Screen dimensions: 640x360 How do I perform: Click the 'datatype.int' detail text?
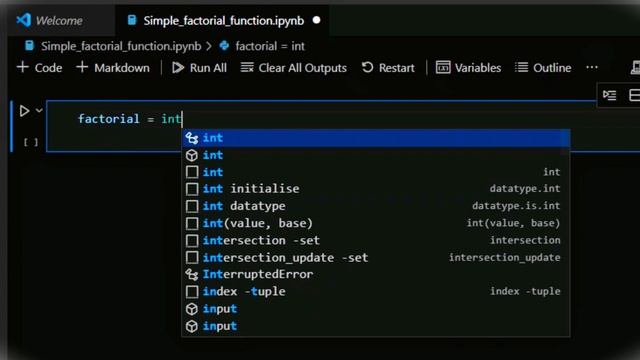(524, 189)
